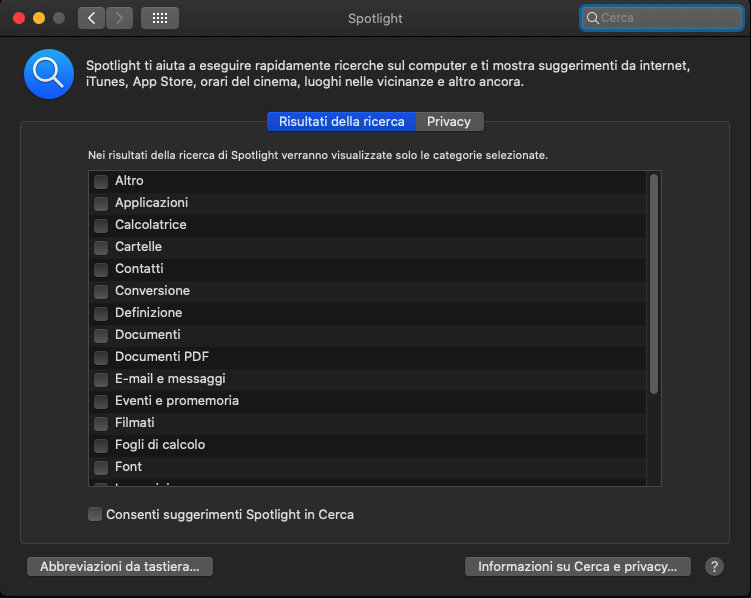The width and height of the screenshot is (751, 598).
Task: Click the category list vertical scrollbar
Action: click(654, 284)
